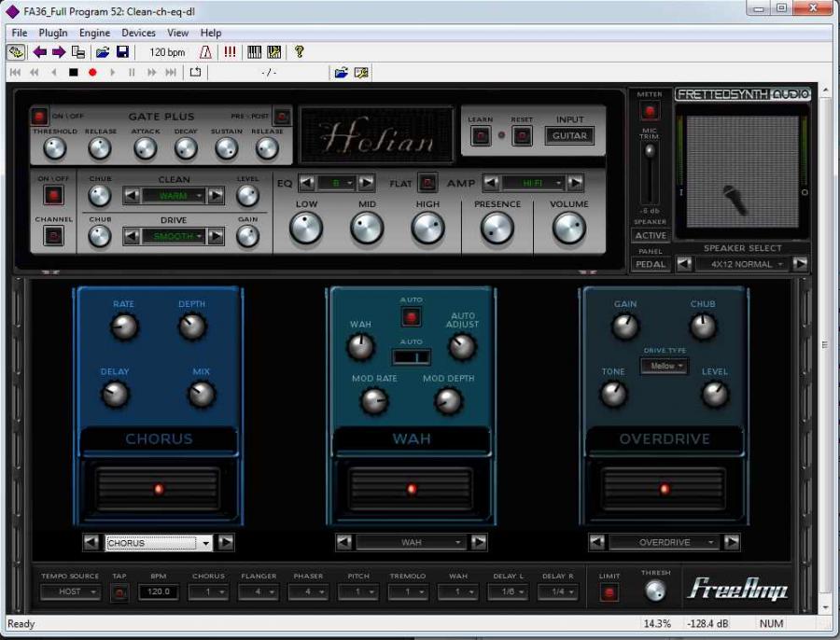Click the LEARN button

(480, 136)
